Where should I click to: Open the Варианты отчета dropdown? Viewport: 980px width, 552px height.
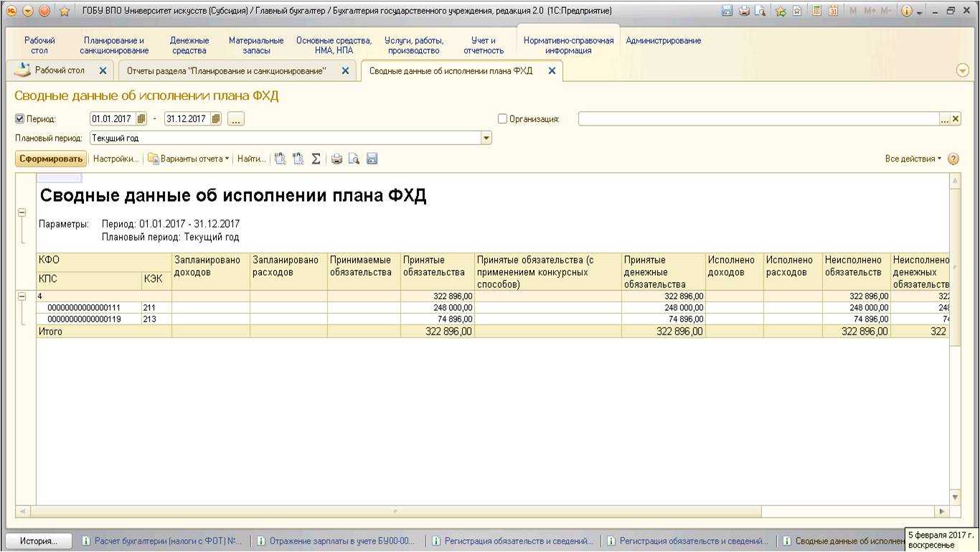point(189,159)
